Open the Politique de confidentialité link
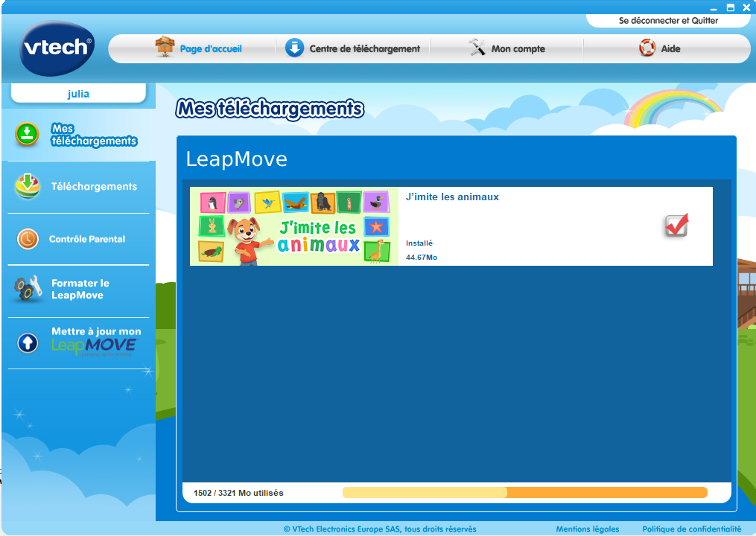Viewport: 756px width, 536px height. click(691, 529)
